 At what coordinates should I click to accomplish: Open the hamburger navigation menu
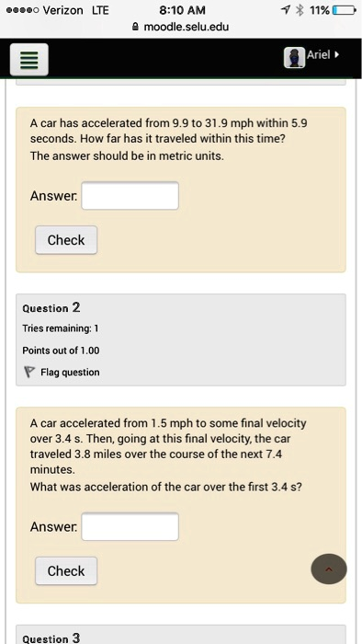click(29, 60)
